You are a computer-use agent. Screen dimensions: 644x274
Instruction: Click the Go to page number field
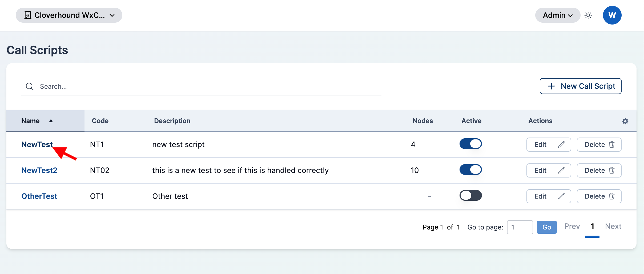click(520, 227)
